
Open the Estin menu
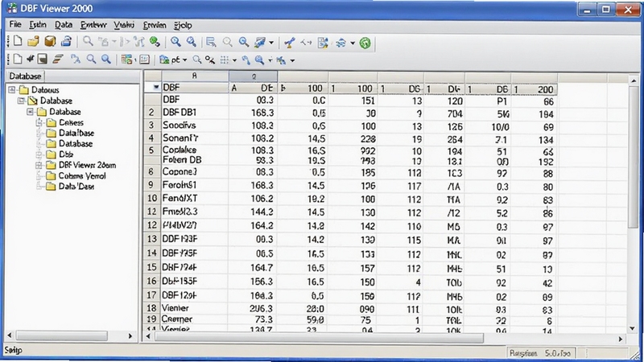click(38, 25)
